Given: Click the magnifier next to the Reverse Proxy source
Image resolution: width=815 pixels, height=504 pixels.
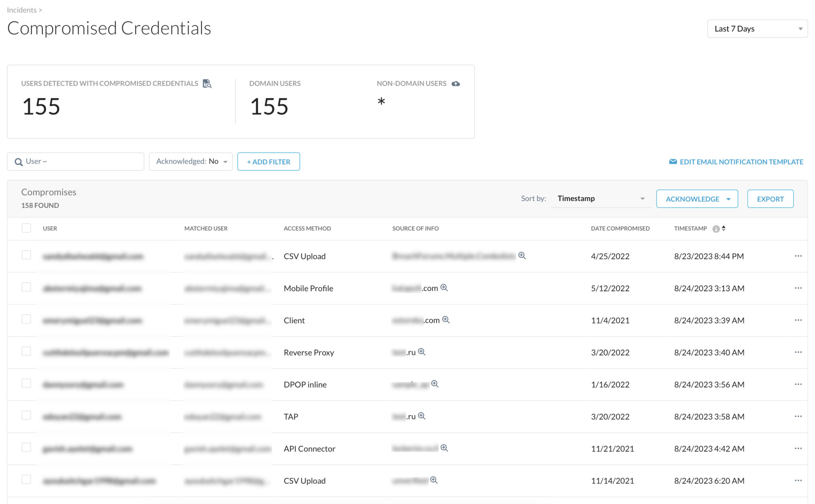Looking at the screenshot, I should point(423,352).
